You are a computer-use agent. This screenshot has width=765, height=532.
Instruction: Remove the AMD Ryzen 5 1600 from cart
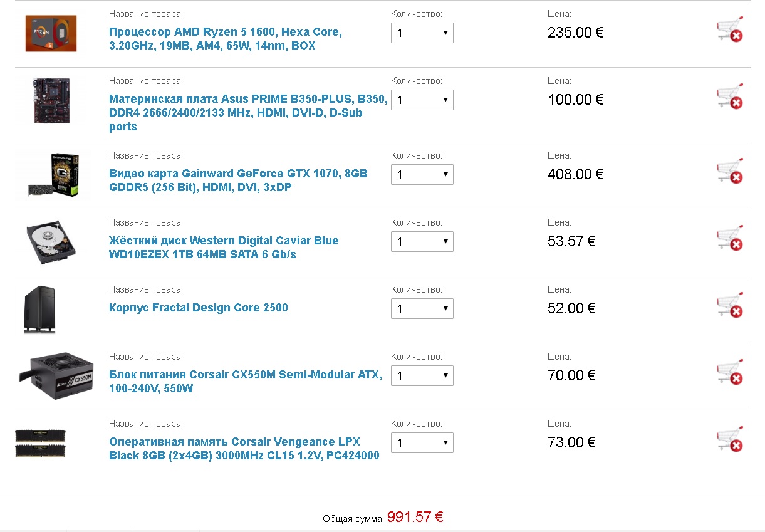coord(729,29)
